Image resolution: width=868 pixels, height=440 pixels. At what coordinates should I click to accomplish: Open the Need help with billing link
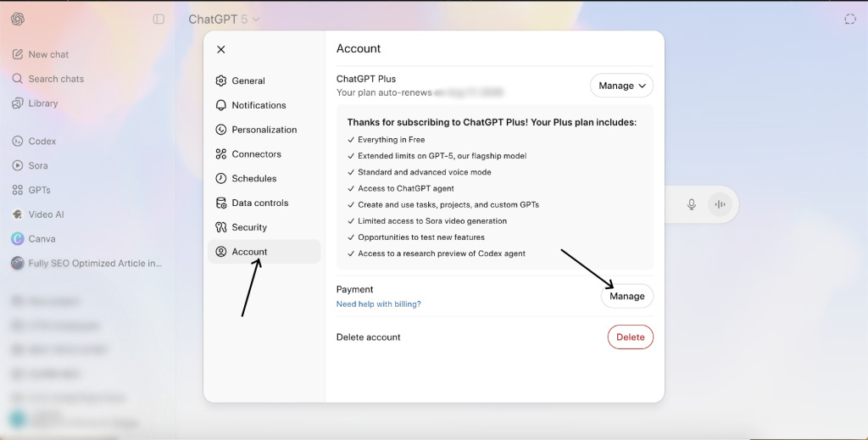pos(379,304)
